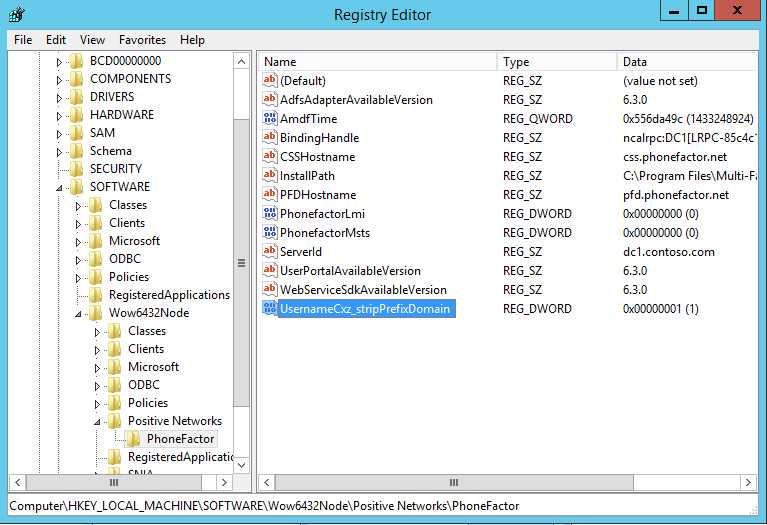Click values pane scroll left arrow
767x525 pixels.
(267, 482)
